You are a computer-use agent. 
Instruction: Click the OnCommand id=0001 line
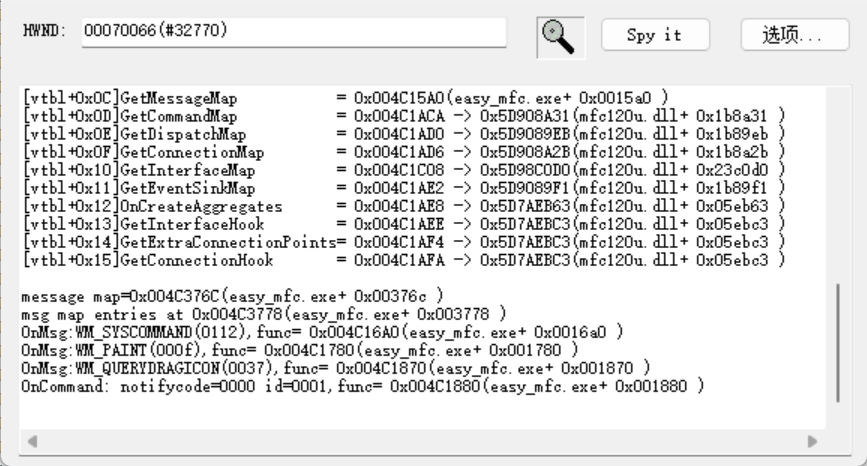(x=363, y=386)
